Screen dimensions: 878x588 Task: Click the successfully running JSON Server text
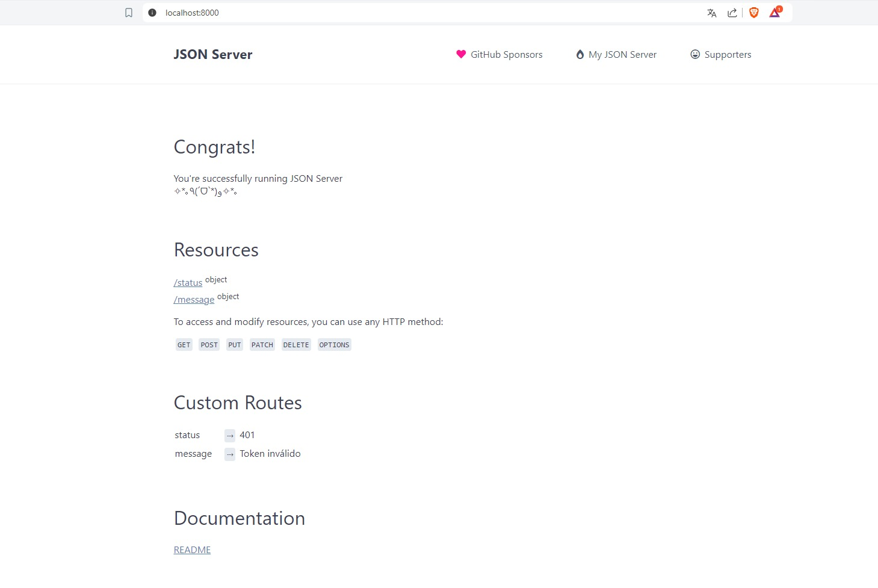pos(258,179)
